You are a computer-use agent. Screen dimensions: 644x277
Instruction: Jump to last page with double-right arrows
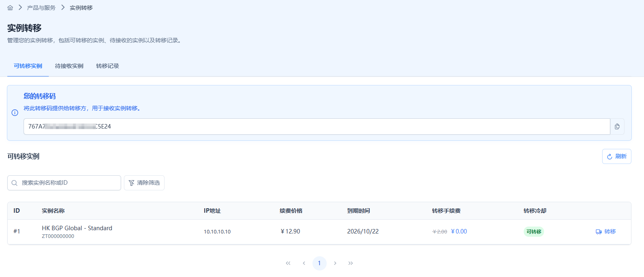(351, 263)
